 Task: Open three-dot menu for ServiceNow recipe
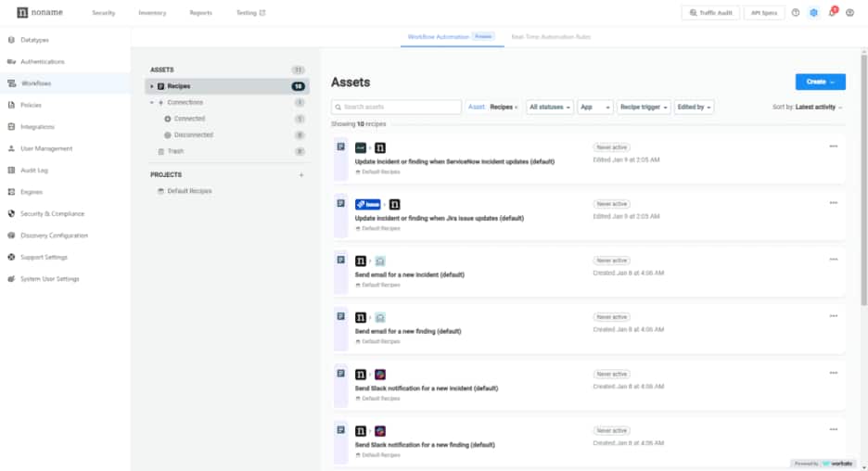(833, 146)
